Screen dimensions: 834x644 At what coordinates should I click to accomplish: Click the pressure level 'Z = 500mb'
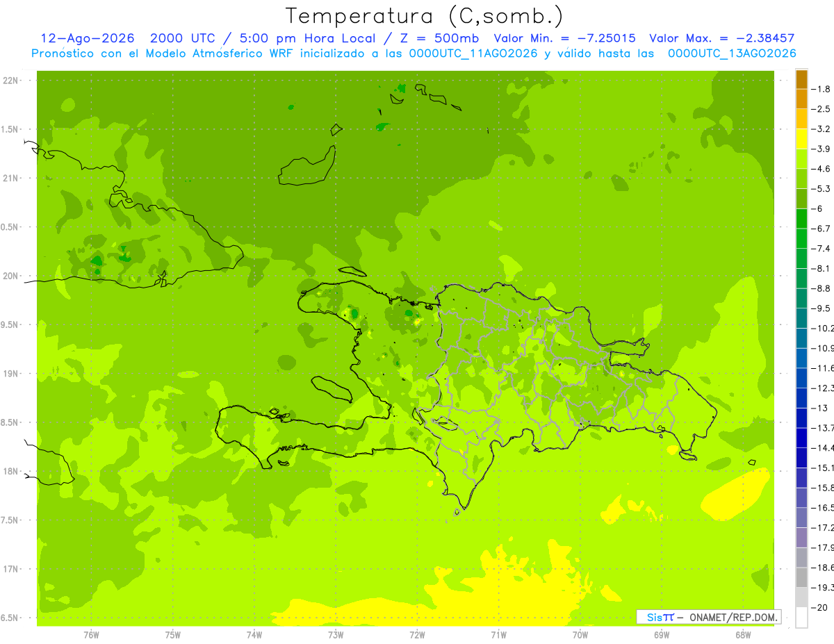point(439,38)
